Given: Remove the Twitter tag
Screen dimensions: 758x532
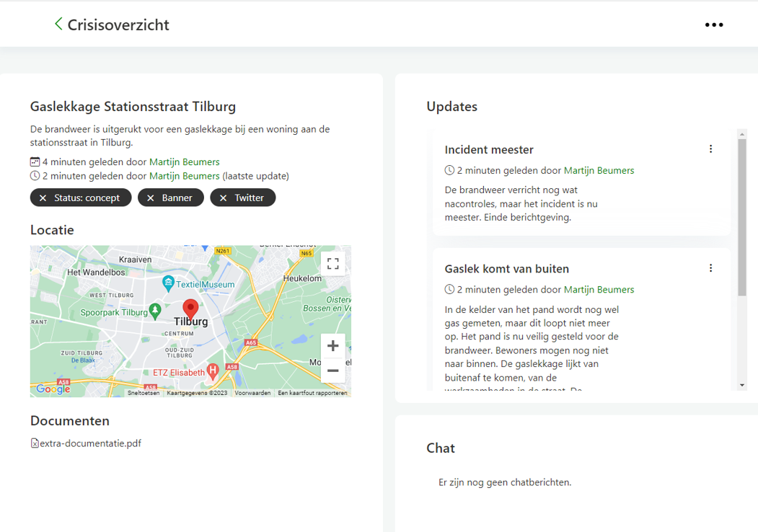Looking at the screenshot, I should pos(224,198).
